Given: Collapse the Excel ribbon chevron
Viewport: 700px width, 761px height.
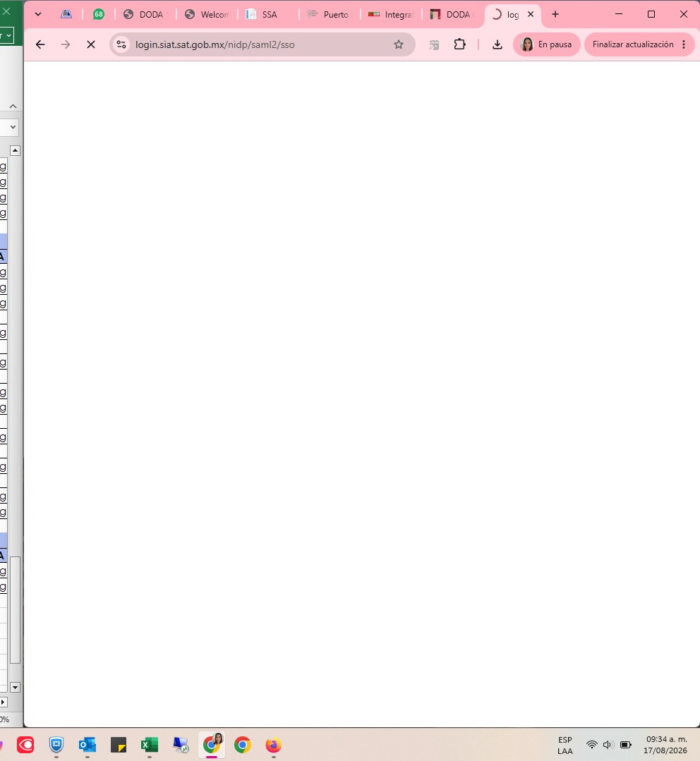Looking at the screenshot, I should (13, 106).
